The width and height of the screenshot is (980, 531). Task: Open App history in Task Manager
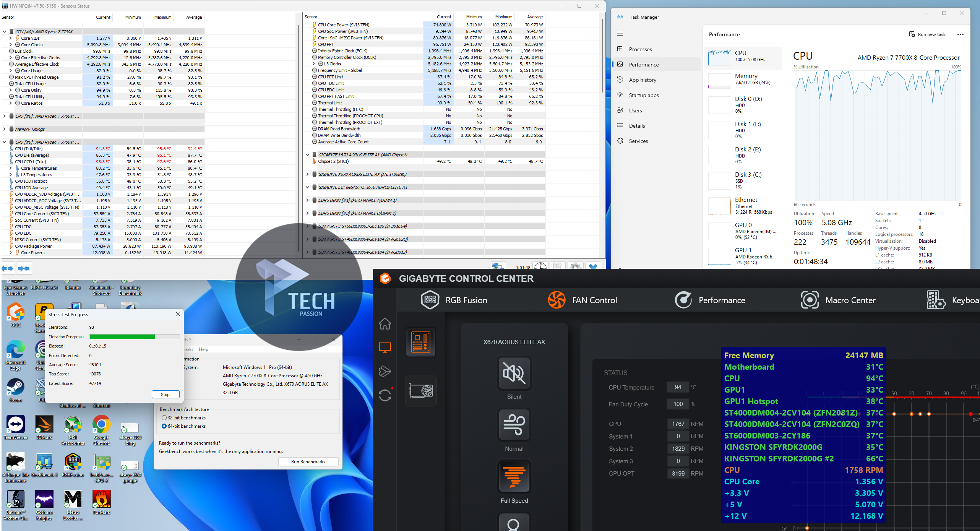(642, 80)
